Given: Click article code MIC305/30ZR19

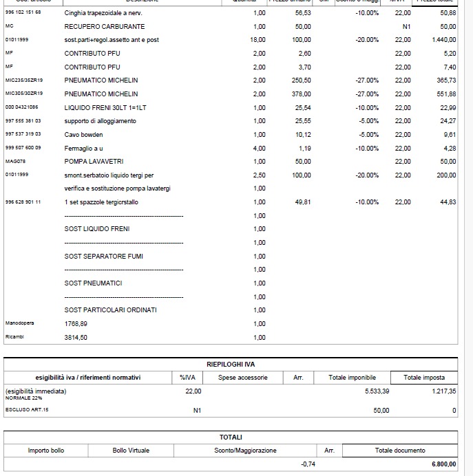Looking at the screenshot, I should [23, 94].
